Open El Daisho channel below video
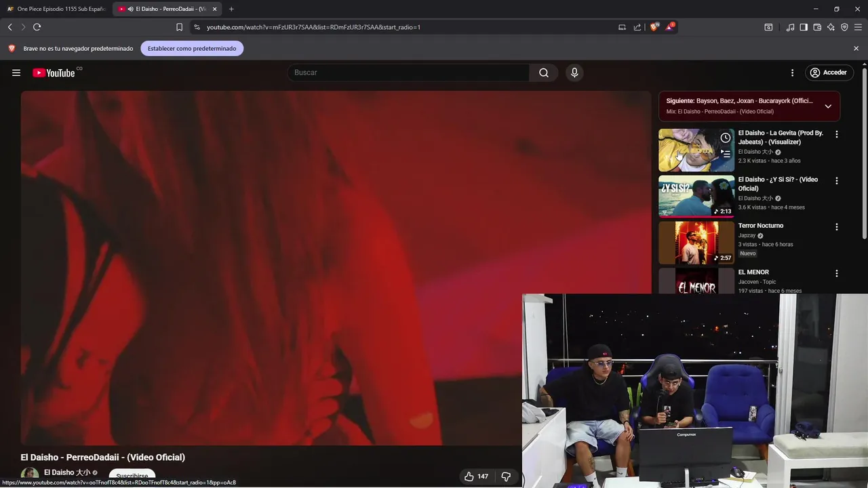868x488 pixels. 67,472
